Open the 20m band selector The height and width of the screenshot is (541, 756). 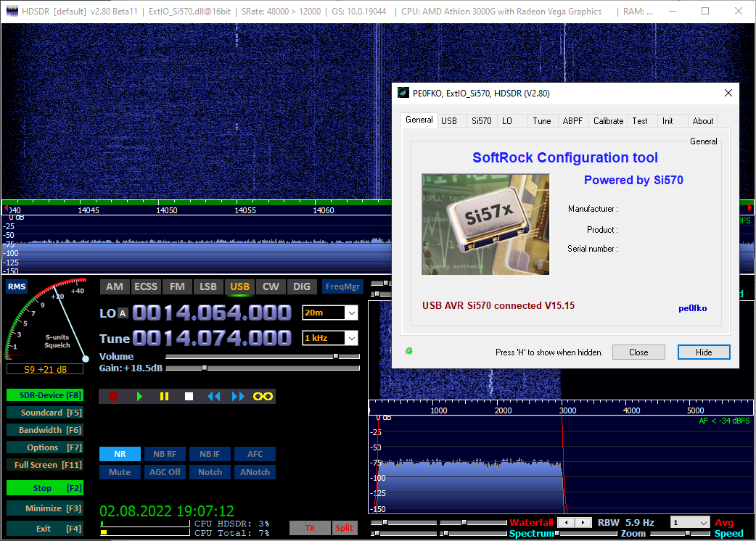330,312
